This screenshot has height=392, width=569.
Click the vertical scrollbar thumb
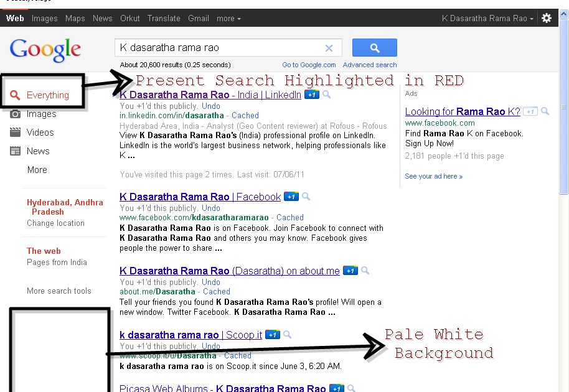point(563,107)
